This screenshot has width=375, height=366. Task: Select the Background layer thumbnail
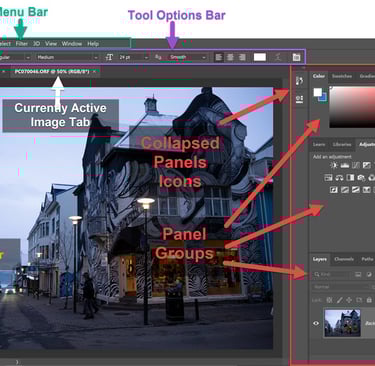342,323
